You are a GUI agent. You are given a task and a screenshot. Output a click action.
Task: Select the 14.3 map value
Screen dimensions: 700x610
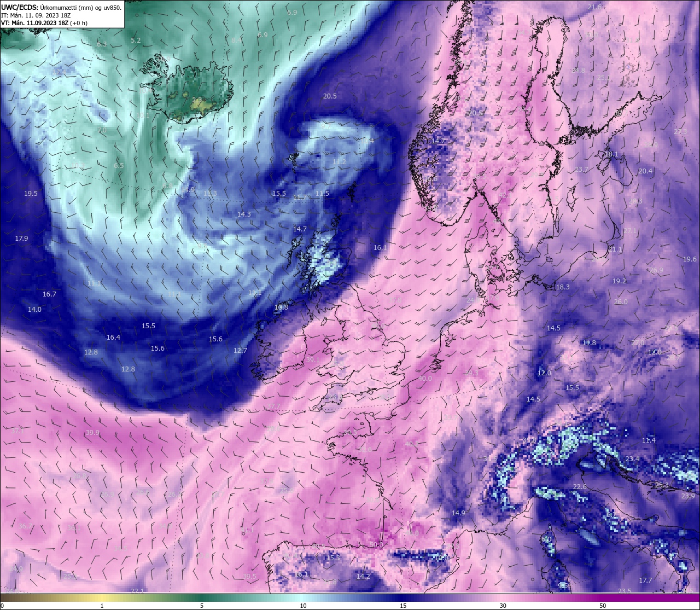(244, 214)
